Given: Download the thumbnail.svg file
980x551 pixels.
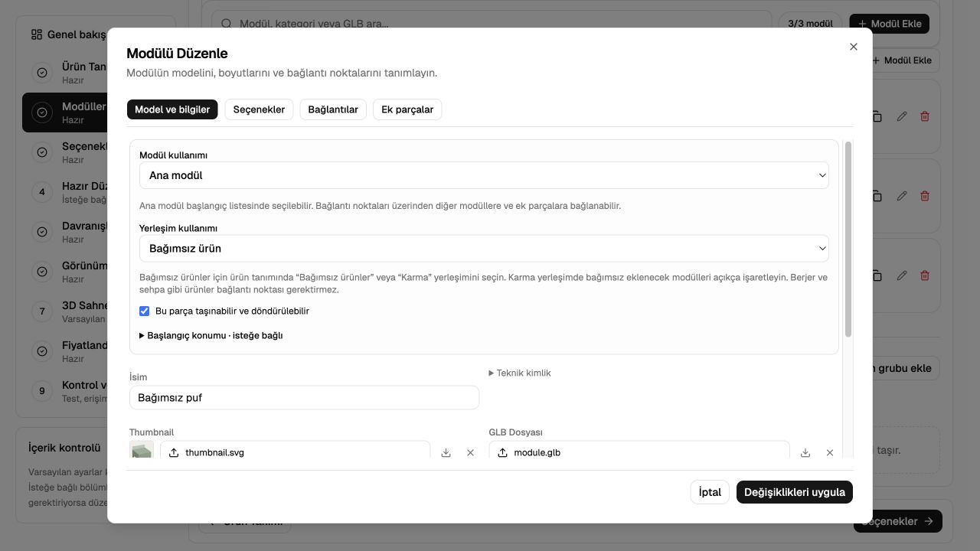Looking at the screenshot, I should 446,453.
